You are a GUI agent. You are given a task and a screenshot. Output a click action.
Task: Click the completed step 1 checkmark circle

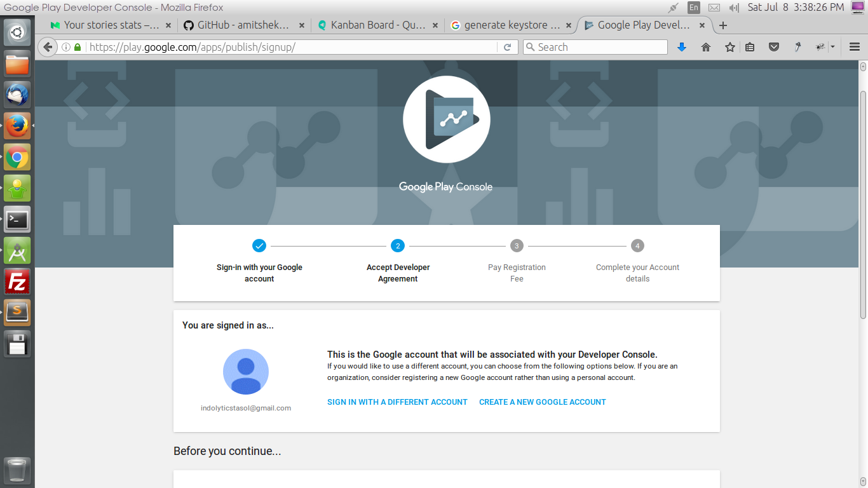click(259, 246)
